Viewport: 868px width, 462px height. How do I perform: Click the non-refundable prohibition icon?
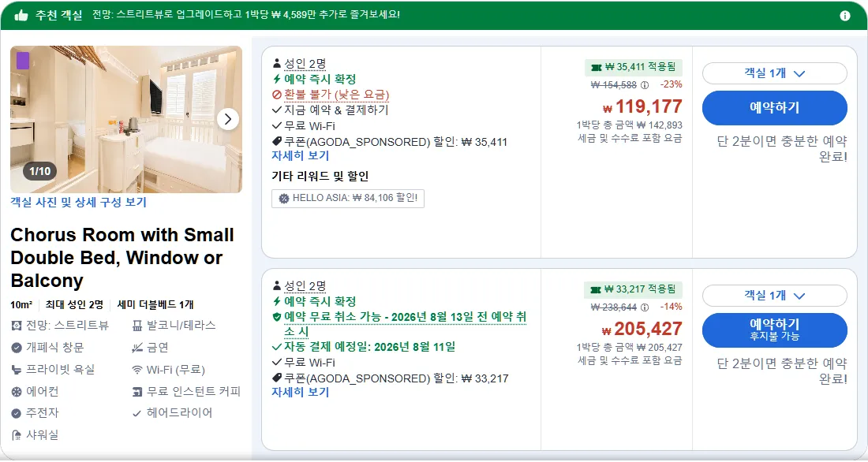tap(277, 95)
